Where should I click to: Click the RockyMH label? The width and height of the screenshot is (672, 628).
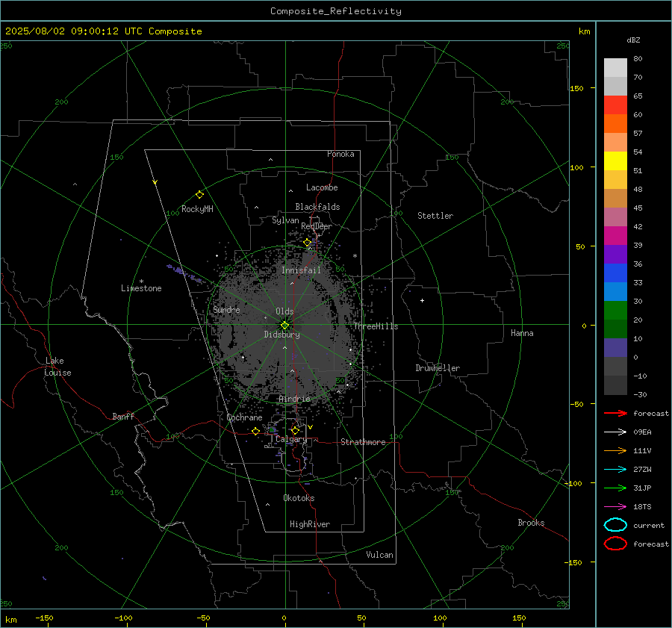(x=197, y=209)
